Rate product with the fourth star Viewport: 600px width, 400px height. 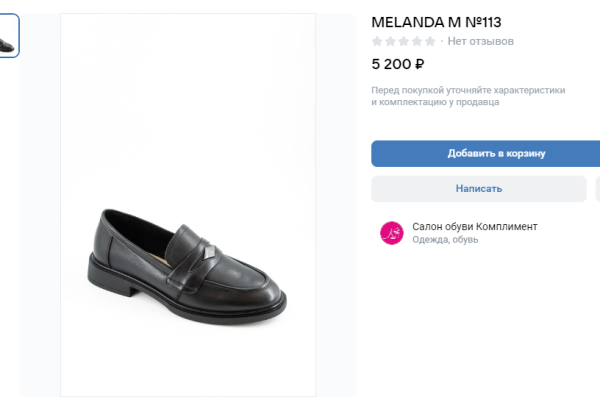click(416, 42)
